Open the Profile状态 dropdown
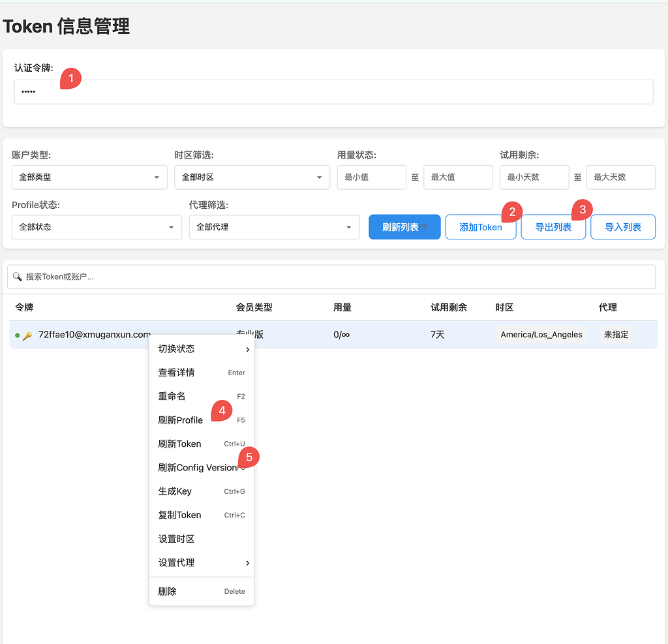Screen dimensions: 668x644 tap(97, 227)
